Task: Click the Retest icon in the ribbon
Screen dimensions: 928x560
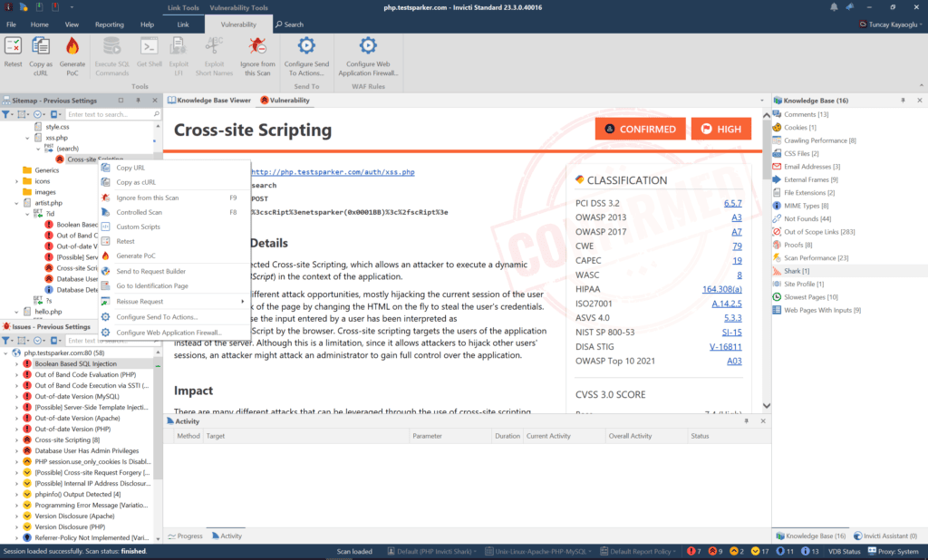Action: 13,45
